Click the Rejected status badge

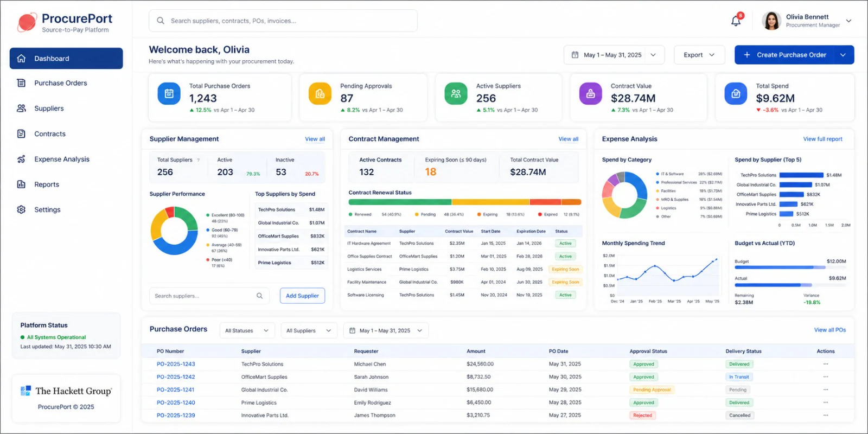tap(642, 415)
